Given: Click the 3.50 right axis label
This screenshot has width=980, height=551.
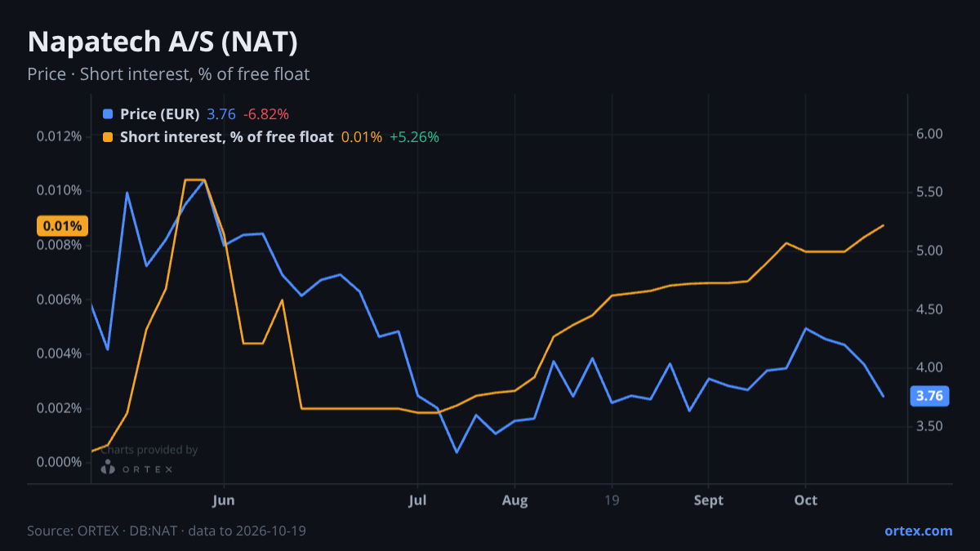Looking at the screenshot, I should (930, 426).
